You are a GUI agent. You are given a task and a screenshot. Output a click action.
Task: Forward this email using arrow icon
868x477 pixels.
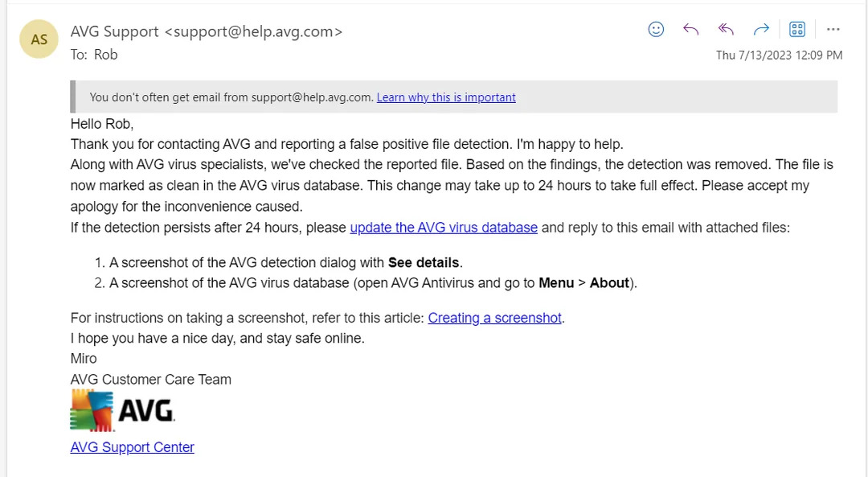761,30
